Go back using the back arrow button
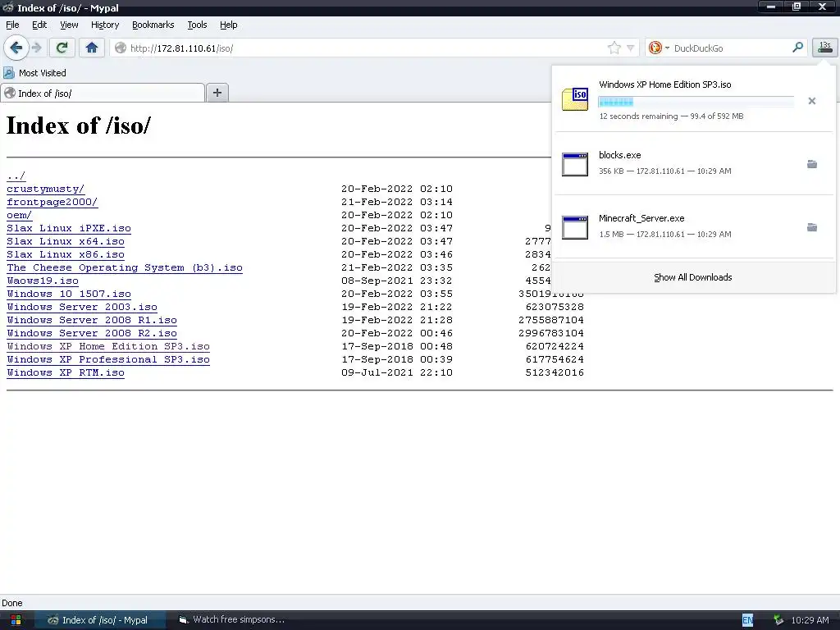This screenshot has height=630, width=840. (x=16, y=48)
